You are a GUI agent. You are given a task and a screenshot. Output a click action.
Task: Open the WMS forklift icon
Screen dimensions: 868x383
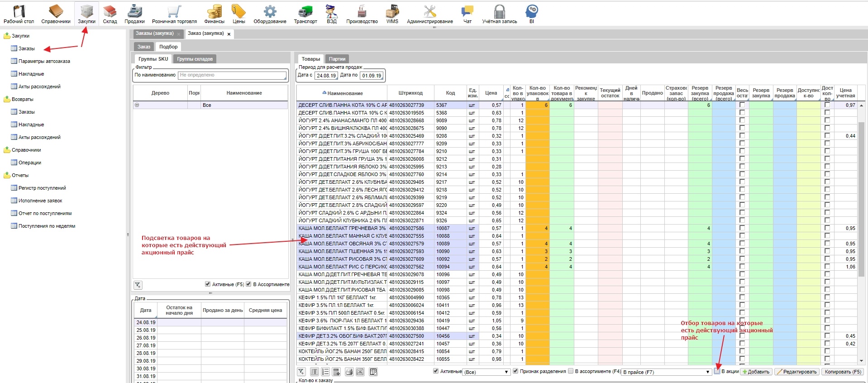pyautogui.click(x=392, y=14)
